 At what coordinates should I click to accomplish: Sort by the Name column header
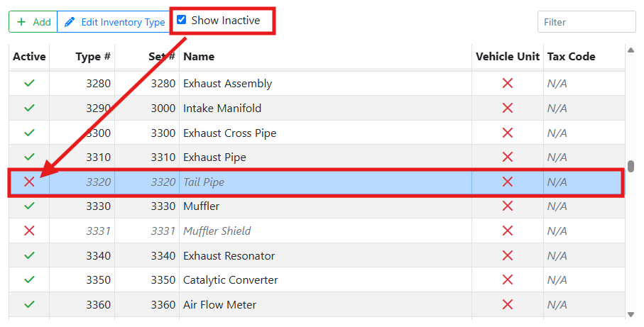(199, 57)
